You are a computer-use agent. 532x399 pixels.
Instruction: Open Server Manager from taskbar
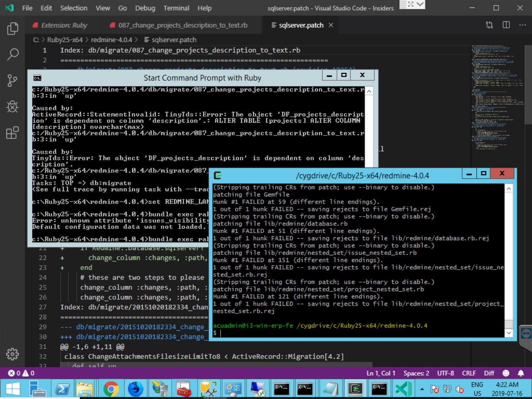click(x=38, y=389)
